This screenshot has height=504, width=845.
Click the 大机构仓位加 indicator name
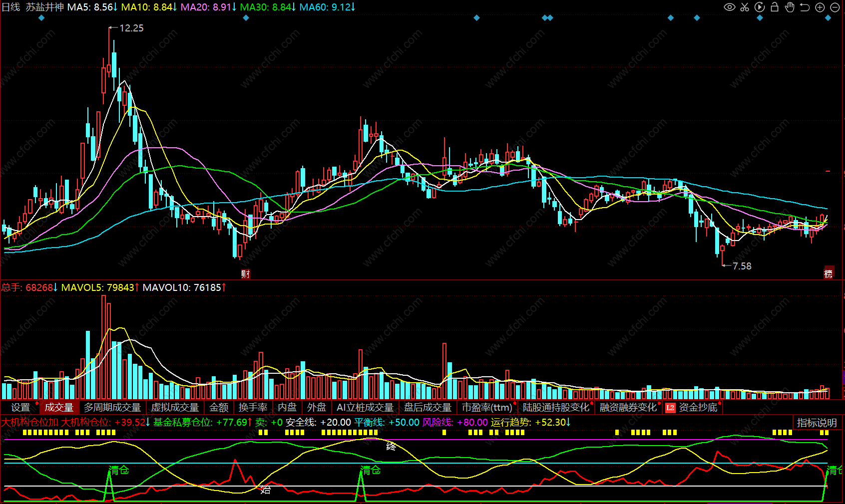coord(30,422)
